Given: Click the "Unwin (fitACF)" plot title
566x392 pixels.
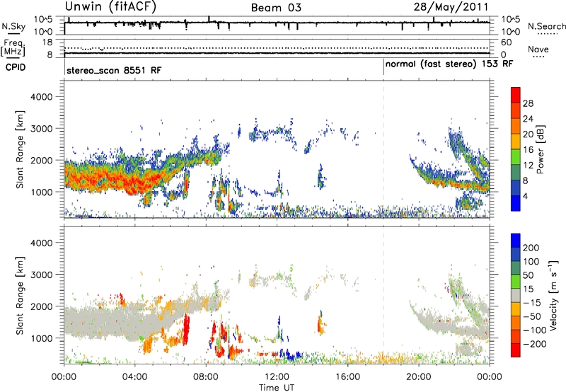Looking at the screenshot, I should [110, 6].
